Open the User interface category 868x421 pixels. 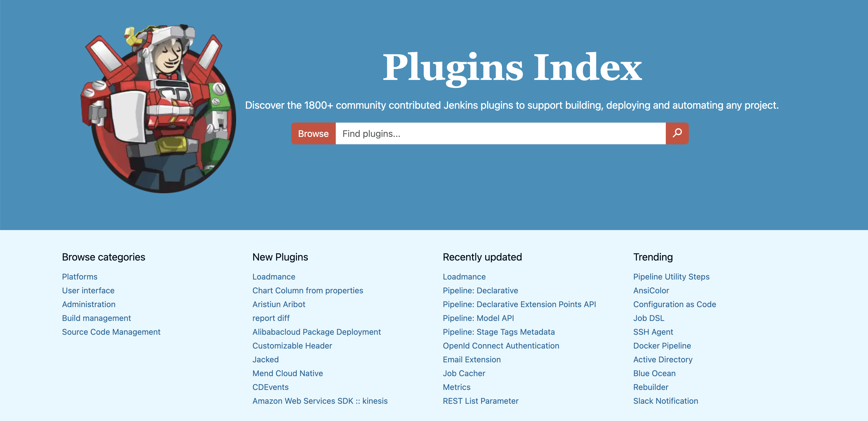[x=88, y=290]
